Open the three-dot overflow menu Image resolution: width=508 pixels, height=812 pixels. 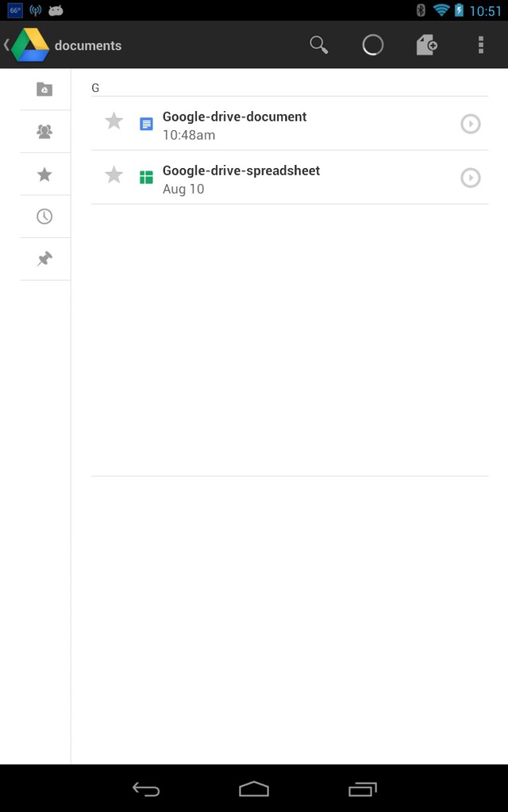click(480, 45)
